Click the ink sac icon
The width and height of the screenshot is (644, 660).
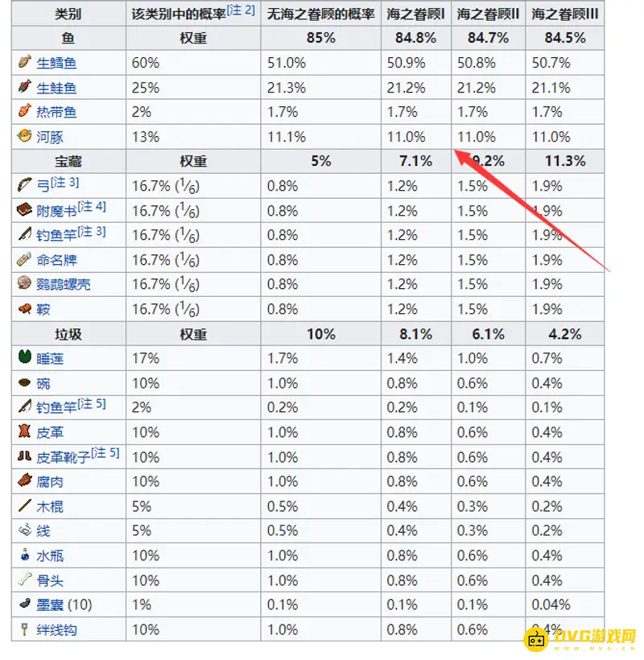click(x=23, y=604)
